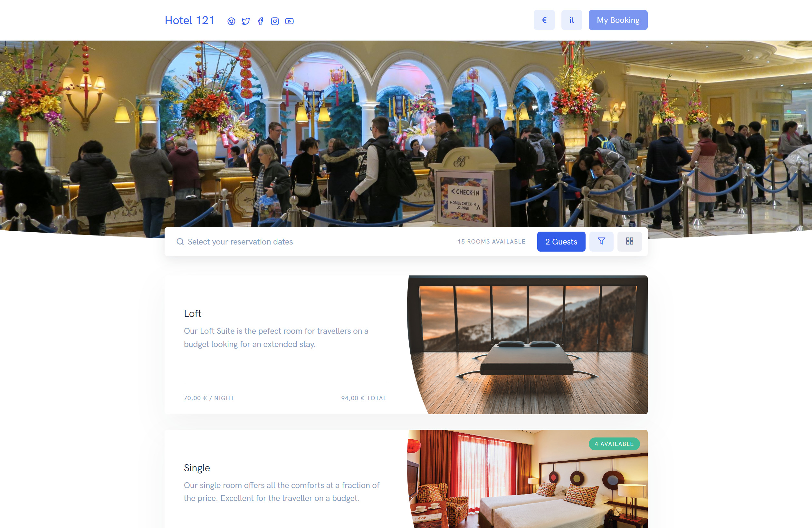Open the Facebook icon link

tap(260, 21)
